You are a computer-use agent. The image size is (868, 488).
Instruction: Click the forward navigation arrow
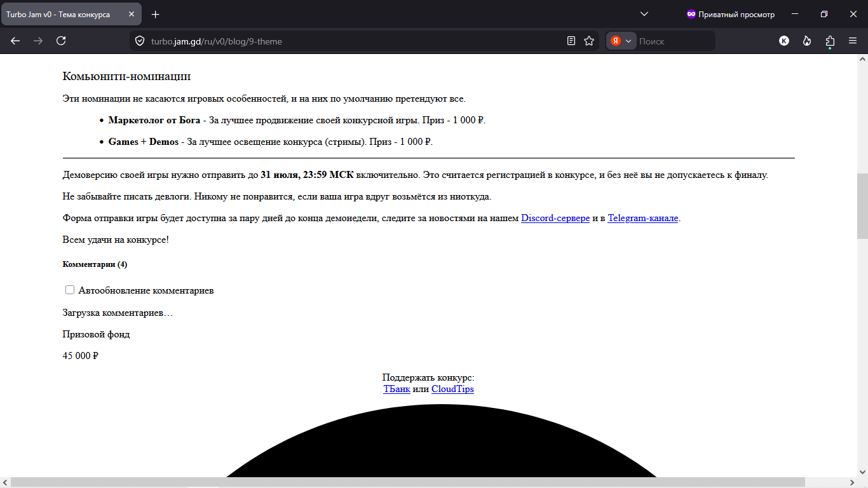[x=38, y=41]
